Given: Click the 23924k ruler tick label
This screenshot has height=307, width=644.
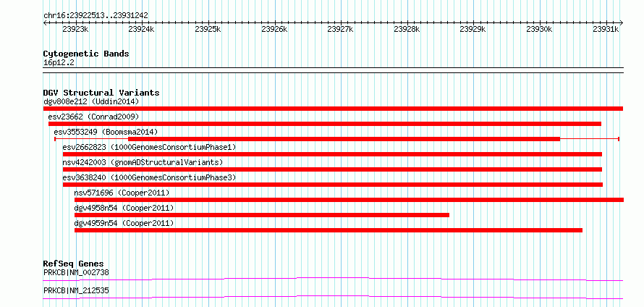Looking at the screenshot, I should (x=142, y=29).
